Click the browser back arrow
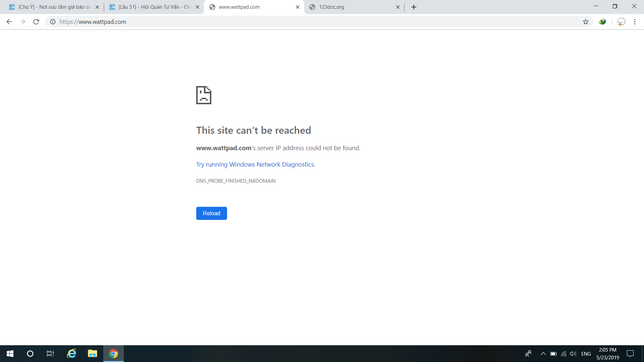The width and height of the screenshot is (644, 362). (9, 22)
